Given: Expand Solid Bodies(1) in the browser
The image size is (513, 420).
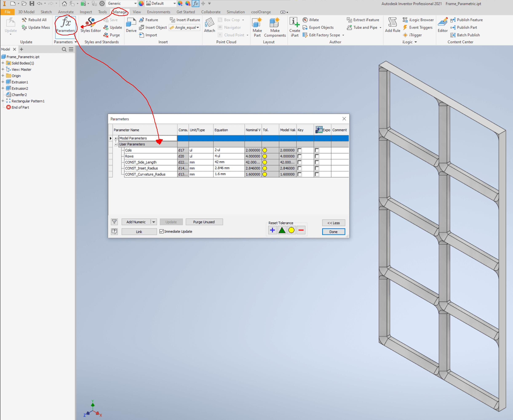Looking at the screenshot, I should pos(3,63).
